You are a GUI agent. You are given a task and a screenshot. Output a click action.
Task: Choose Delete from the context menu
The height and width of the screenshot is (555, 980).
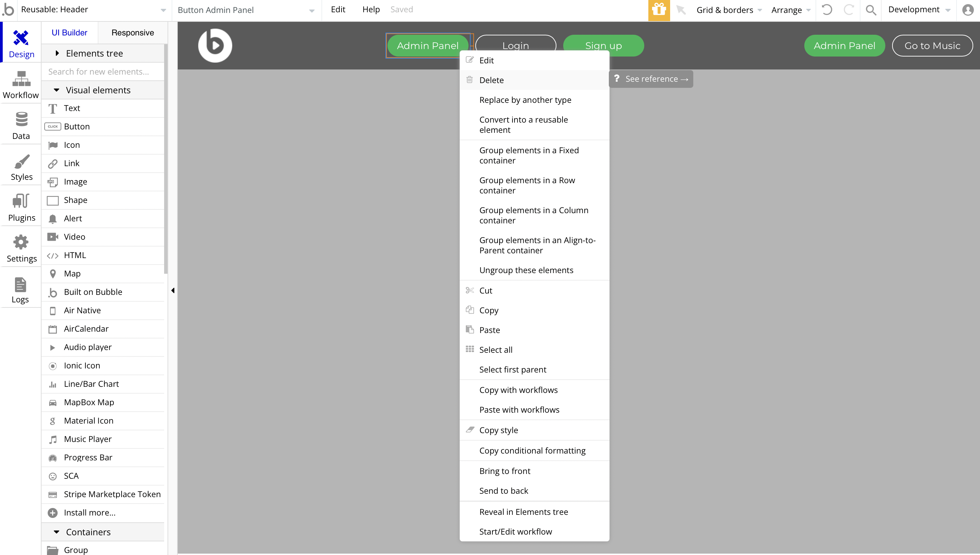[491, 80]
